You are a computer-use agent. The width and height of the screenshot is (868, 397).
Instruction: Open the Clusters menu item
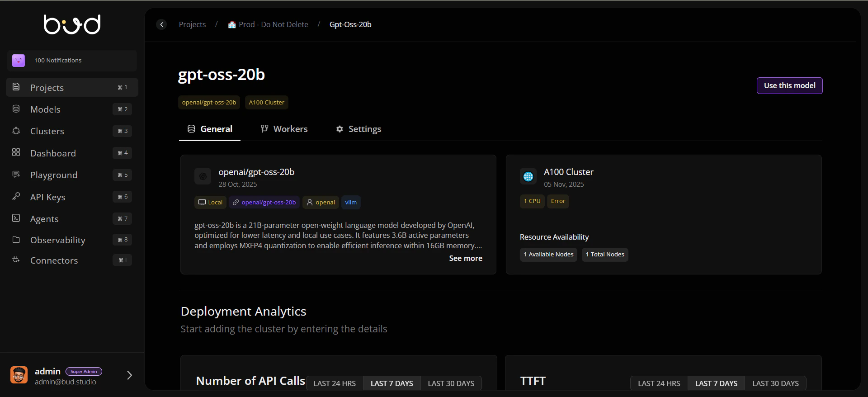pos(72,131)
